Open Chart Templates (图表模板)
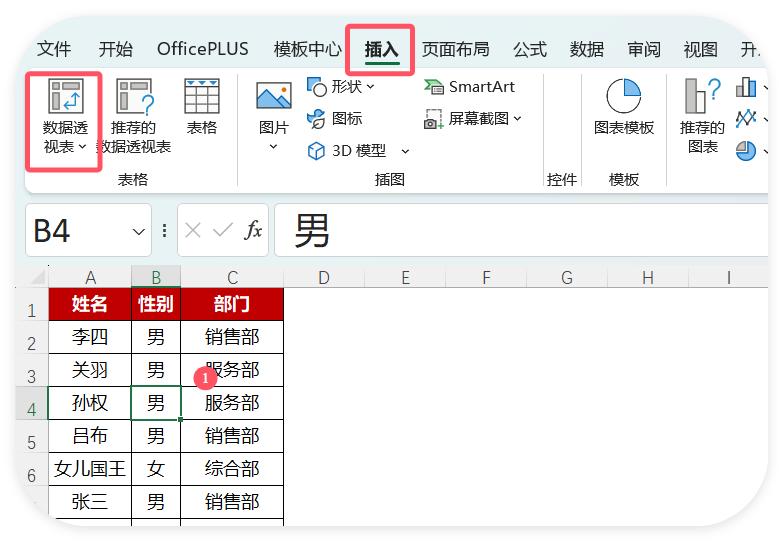Viewport: 783px width, 541px height. click(623, 106)
